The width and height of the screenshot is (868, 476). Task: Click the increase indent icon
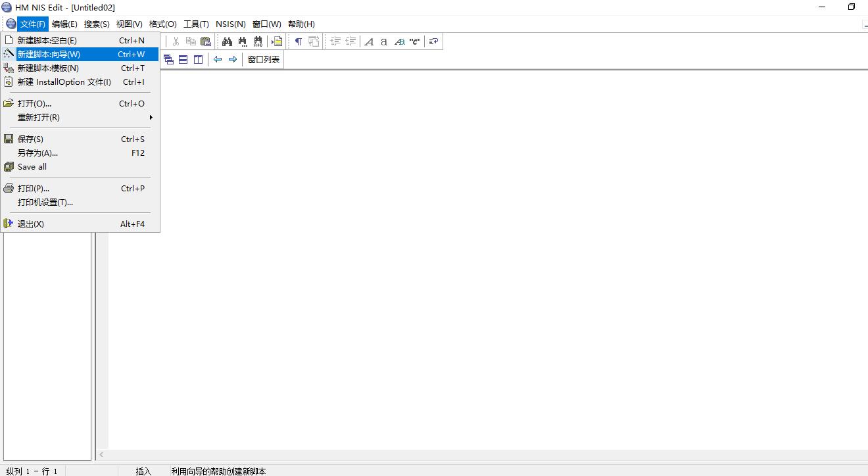(x=335, y=41)
